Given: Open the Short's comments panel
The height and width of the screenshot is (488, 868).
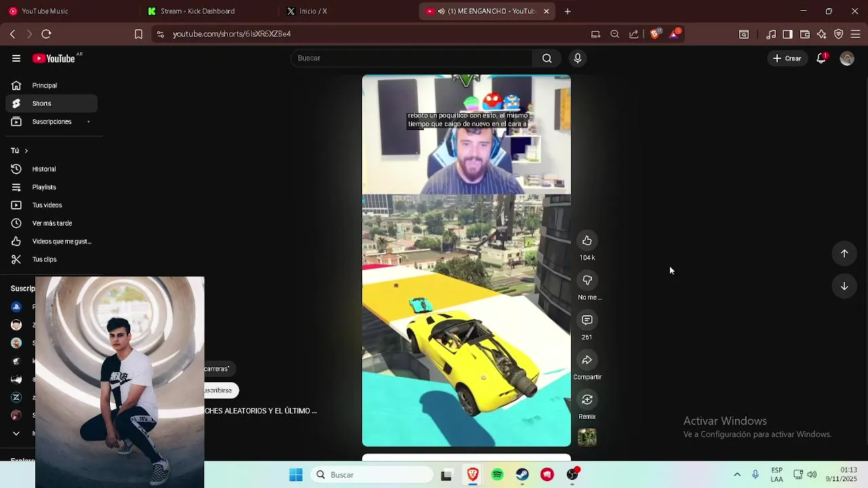Looking at the screenshot, I should coord(587,320).
